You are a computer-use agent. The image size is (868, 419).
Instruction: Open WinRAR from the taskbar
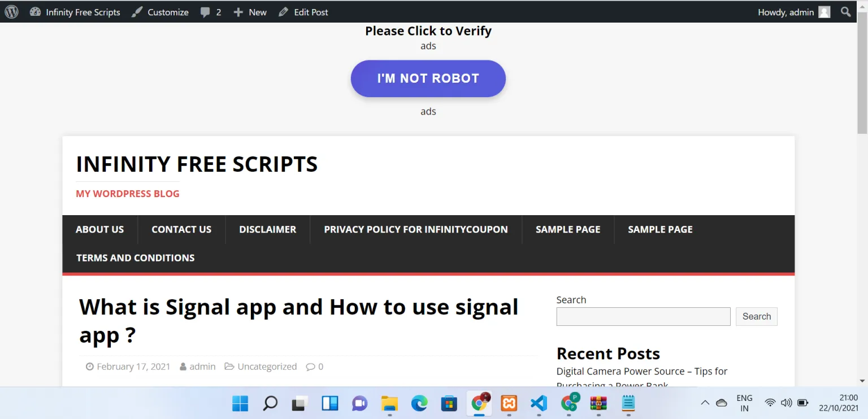[598, 403]
